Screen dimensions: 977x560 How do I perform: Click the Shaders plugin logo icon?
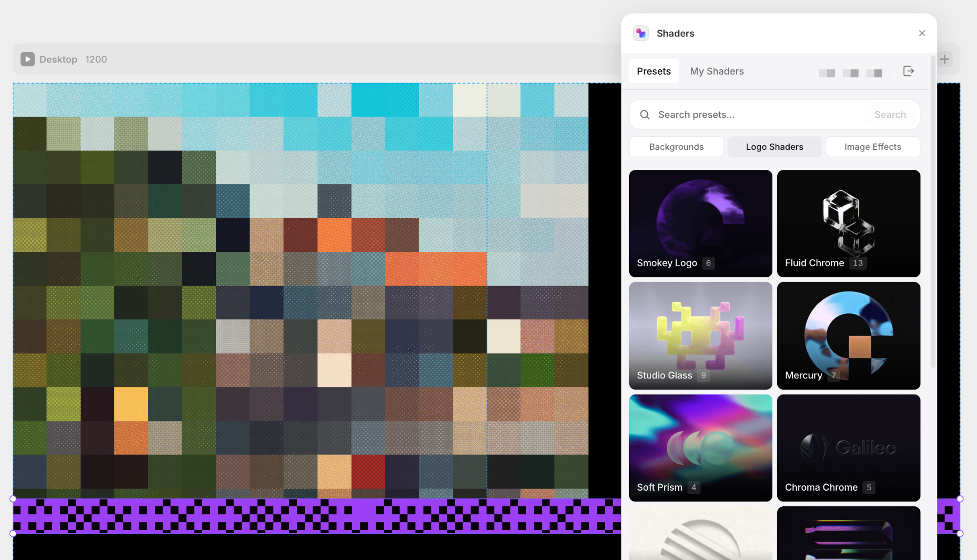641,33
